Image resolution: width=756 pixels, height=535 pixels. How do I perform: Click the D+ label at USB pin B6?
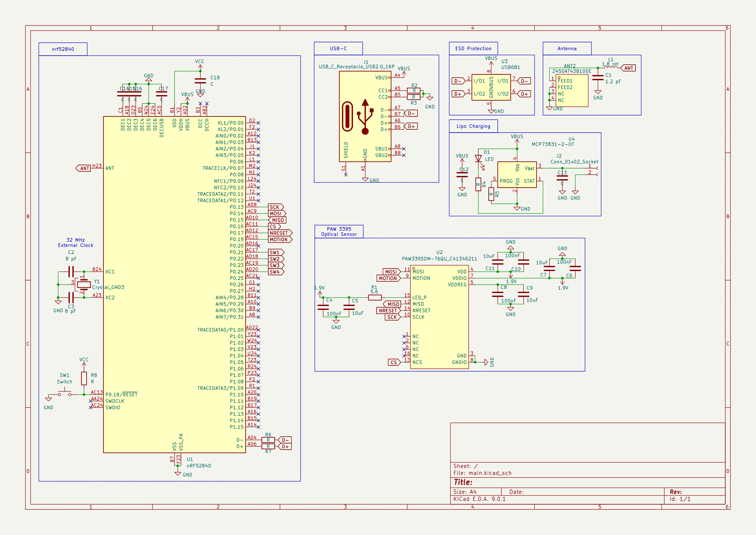pyautogui.click(x=410, y=126)
